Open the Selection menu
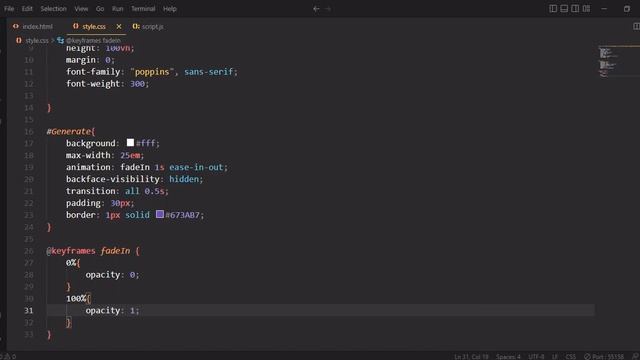The image size is (640, 360). [x=53, y=9]
